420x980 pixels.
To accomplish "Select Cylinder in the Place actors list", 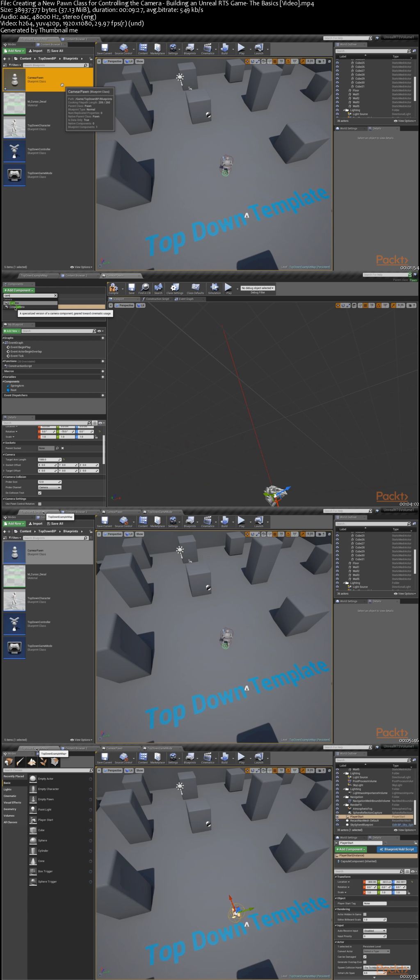I will coord(60,851).
